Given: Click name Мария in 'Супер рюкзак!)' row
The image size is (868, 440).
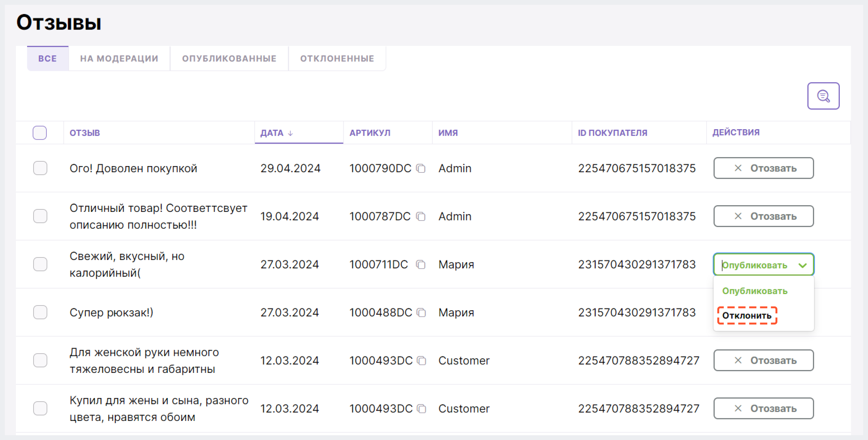Looking at the screenshot, I should 456,312.
